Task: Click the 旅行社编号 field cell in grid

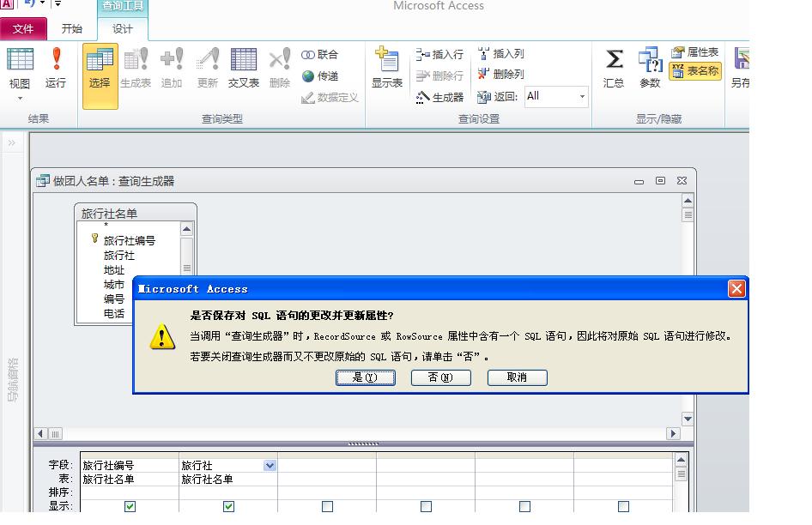Action: tap(130, 466)
